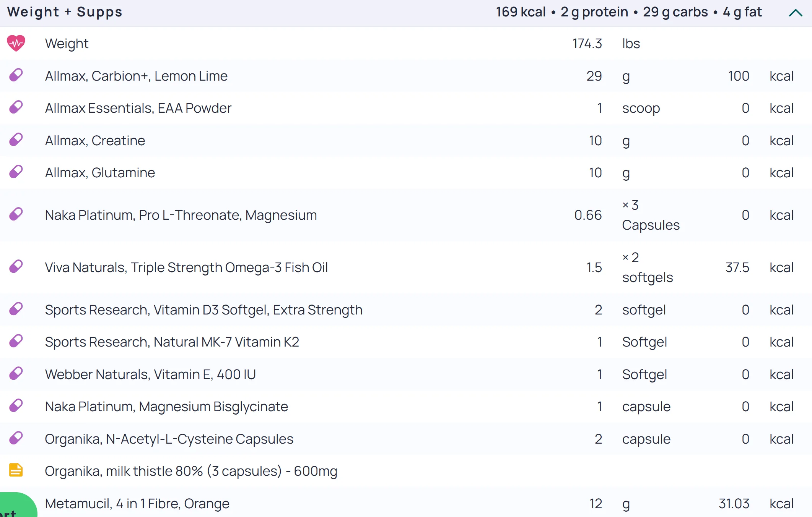Click the 10 amount for Allmax Glutamine
Image resolution: width=812 pixels, height=517 pixels.
[x=595, y=173]
